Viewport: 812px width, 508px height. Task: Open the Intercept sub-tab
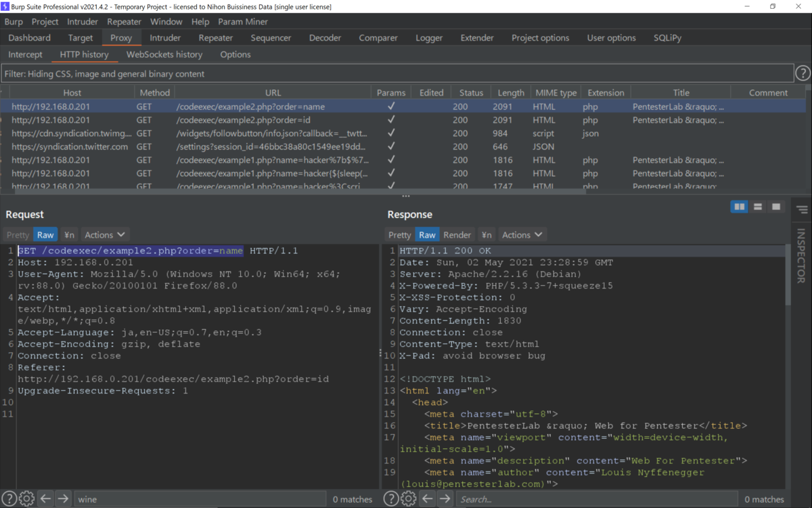pyautogui.click(x=25, y=54)
